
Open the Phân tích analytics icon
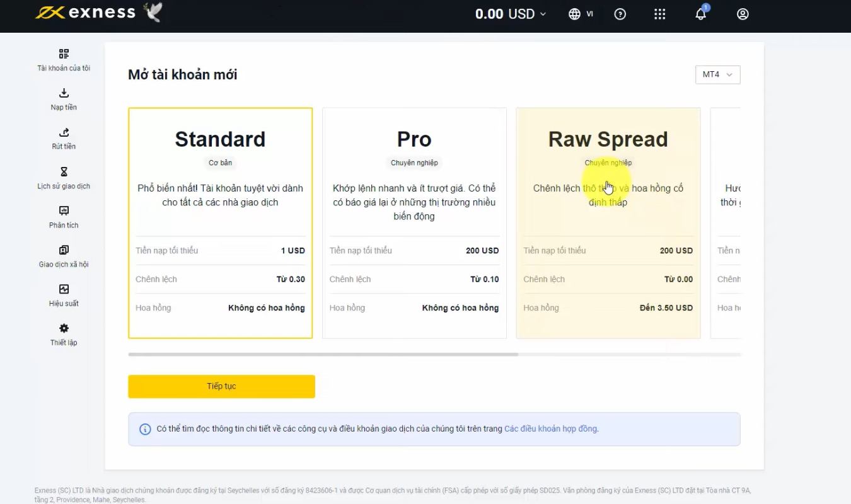click(64, 210)
